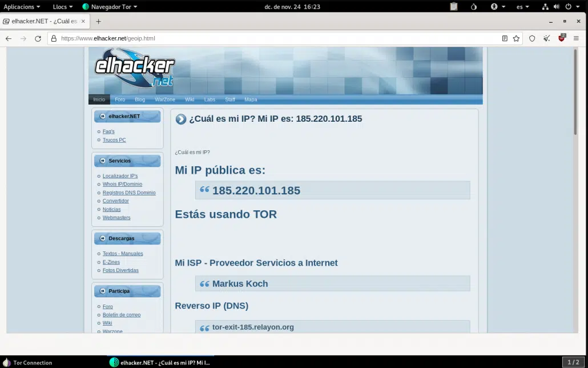588x368 pixels.
Task: Click the 'tor-exit-185.relayon.org' reverse DNS text
Action: coord(253,327)
